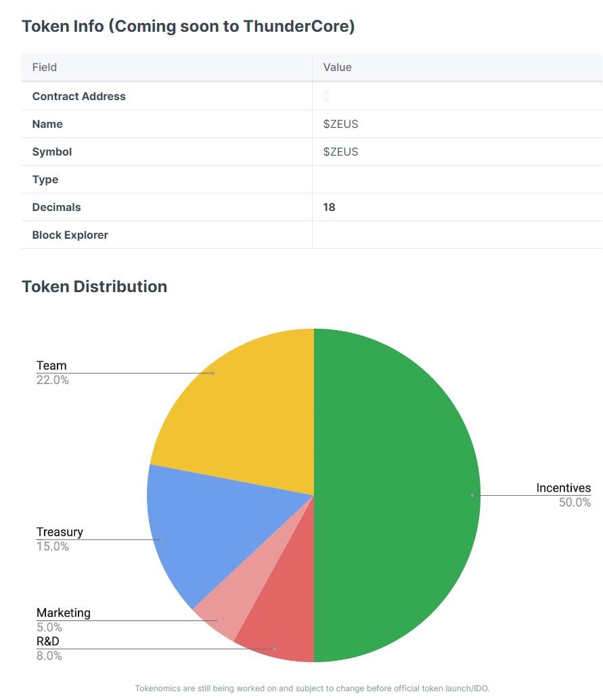The width and height of the screenshot is (603, 700).
Task: Click the Tokenomics disclaimer caption
Action: point(312,689)
